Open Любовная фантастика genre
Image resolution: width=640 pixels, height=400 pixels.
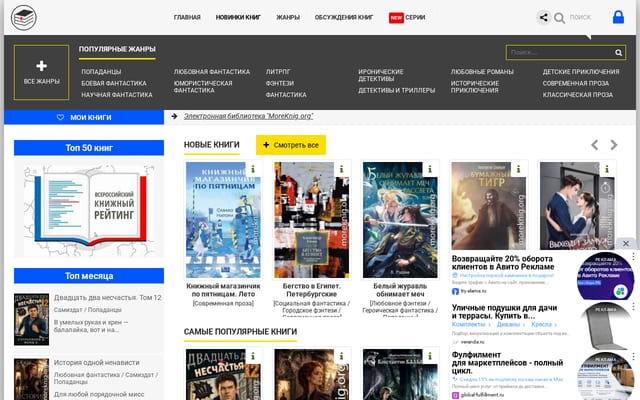(211, 71)
